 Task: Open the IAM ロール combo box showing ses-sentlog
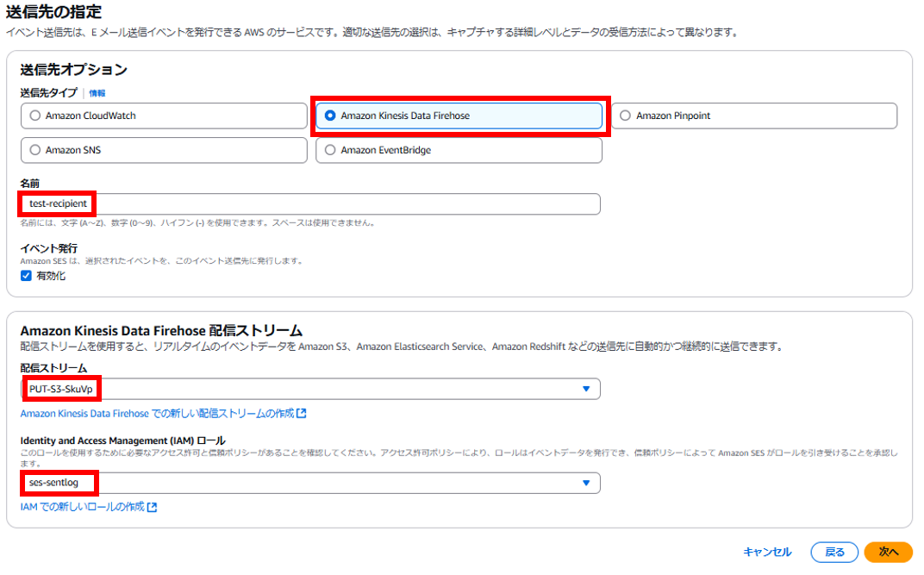[310, 483]
